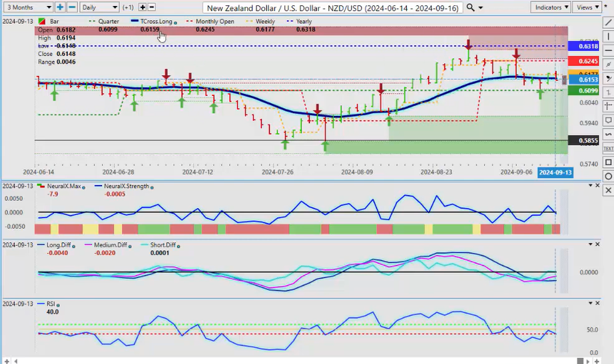614x364 pixels.
Task: Click the blue minus zoom-out button
Action: coord(72,7)
